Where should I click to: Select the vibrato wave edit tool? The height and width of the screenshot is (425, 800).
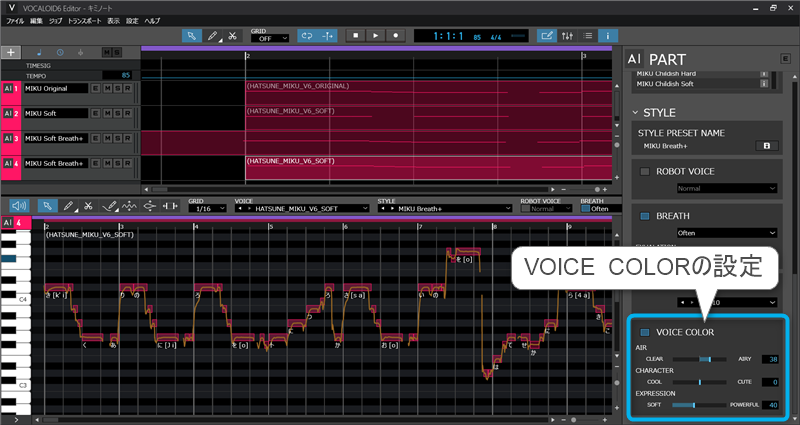[x=129, y=206]
